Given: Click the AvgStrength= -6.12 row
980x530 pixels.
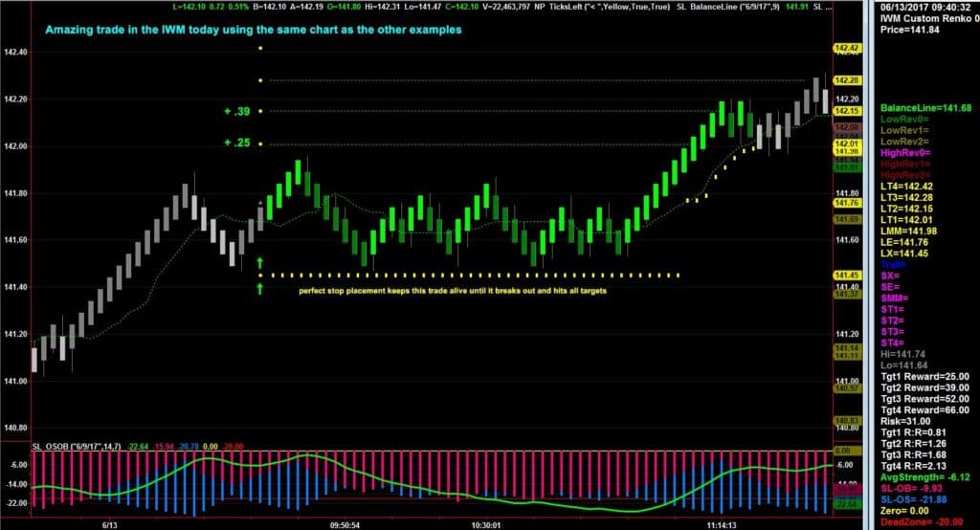Looking at the screenshot, I should tap(925, 477).
